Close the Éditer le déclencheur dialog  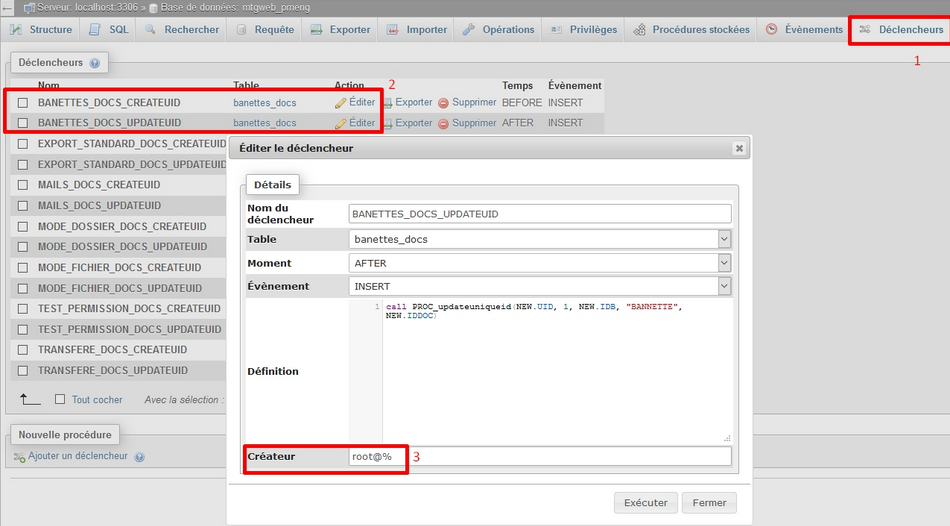[x=739, y=148]
